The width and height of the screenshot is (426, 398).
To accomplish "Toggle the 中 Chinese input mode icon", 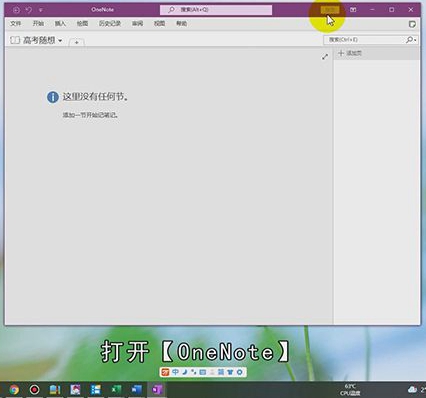I will pyautogui.click(x=175, y=372).
